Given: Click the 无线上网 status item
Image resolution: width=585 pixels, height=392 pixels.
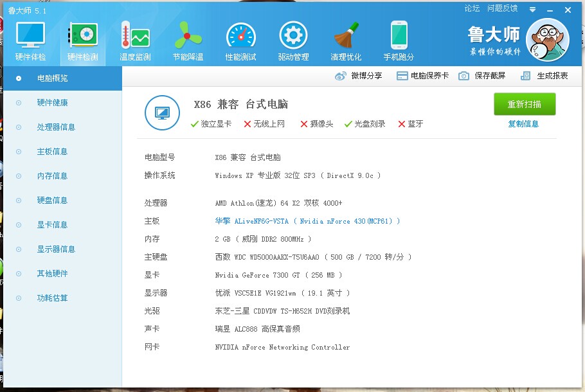Looking at the screenshot, I should pos(264,124).
